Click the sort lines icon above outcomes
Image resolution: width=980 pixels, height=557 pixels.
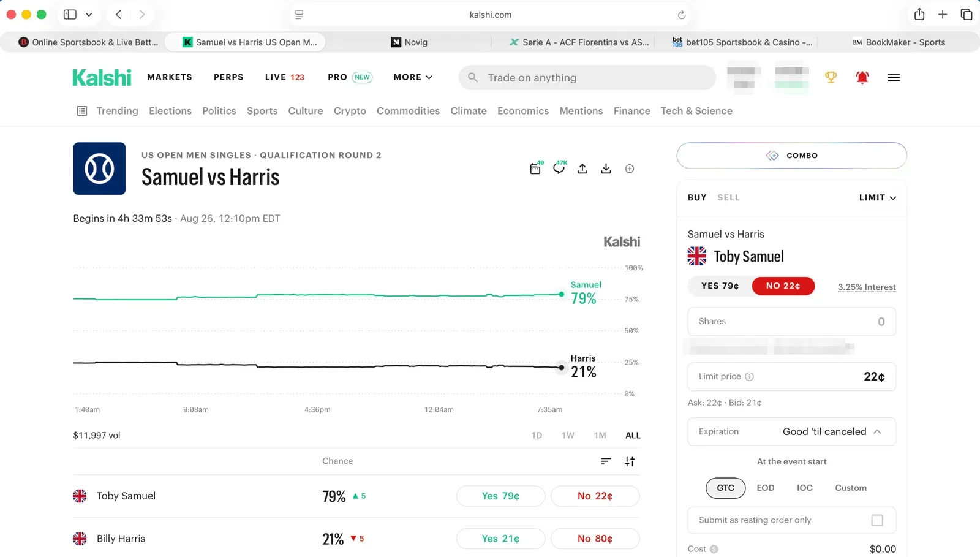[x=606, y=461]
